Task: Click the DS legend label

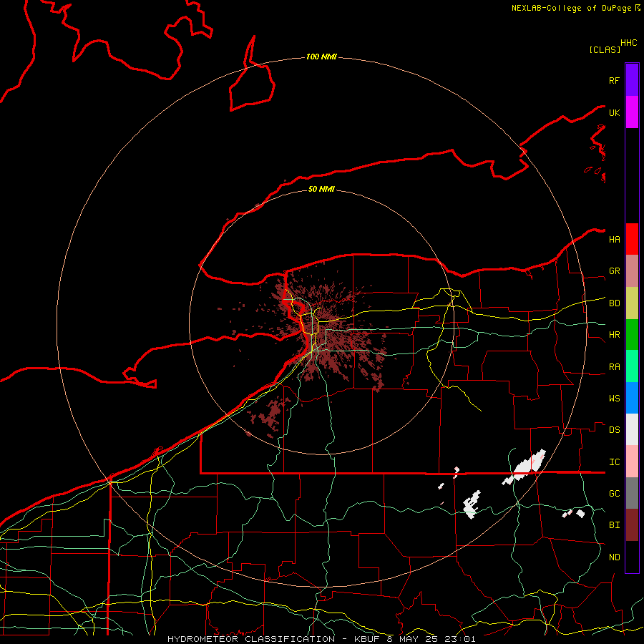Action: coord(614,430)
